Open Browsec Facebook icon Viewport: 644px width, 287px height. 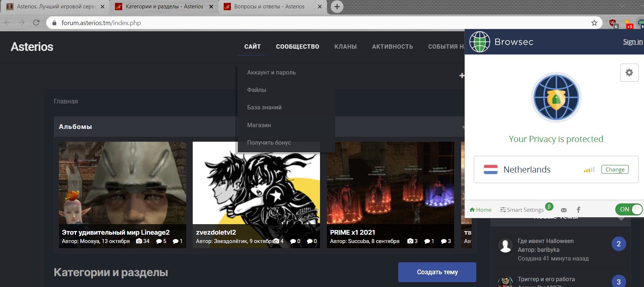[x=579, y=210]
